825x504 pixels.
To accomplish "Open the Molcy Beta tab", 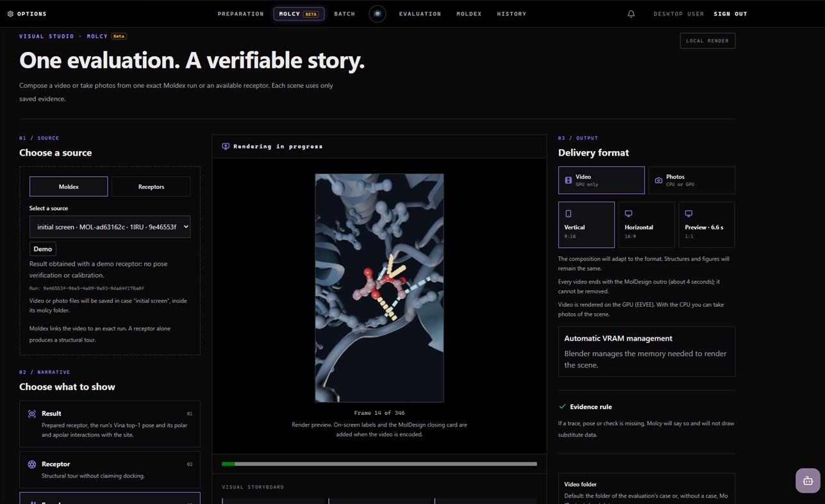I will point(299,13).
